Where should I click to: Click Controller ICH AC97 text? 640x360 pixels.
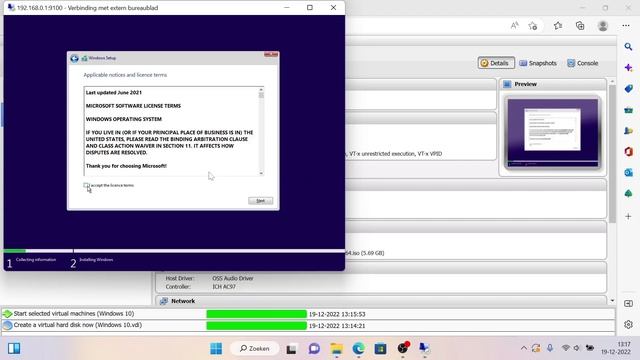point(224,287)
